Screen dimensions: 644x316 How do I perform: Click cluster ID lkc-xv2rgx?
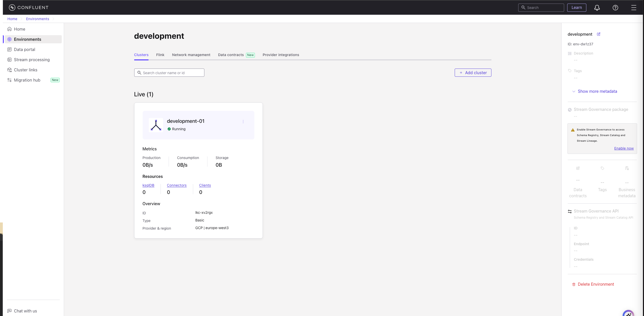coord(204,213)
